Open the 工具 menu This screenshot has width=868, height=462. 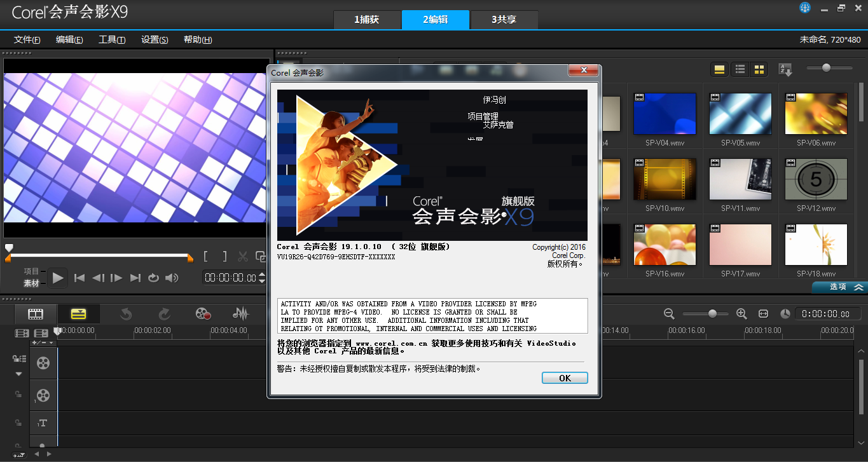tap(112, 39)
